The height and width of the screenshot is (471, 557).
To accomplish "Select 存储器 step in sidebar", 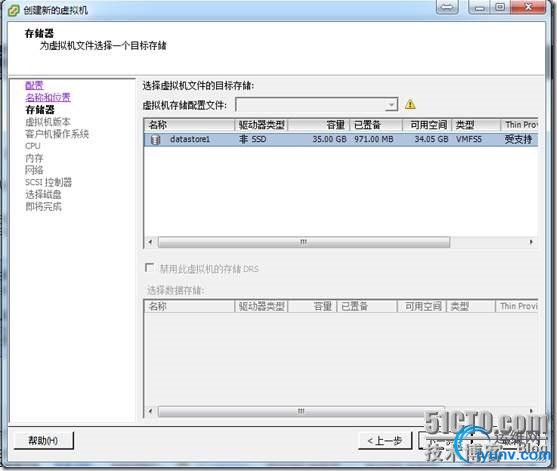I will pos(40,109).
